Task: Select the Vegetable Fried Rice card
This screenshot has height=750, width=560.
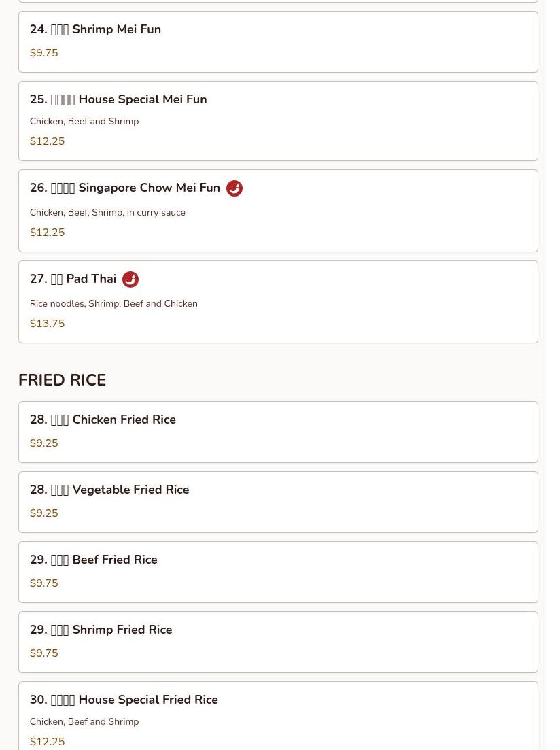Action: tap(278, 502)
